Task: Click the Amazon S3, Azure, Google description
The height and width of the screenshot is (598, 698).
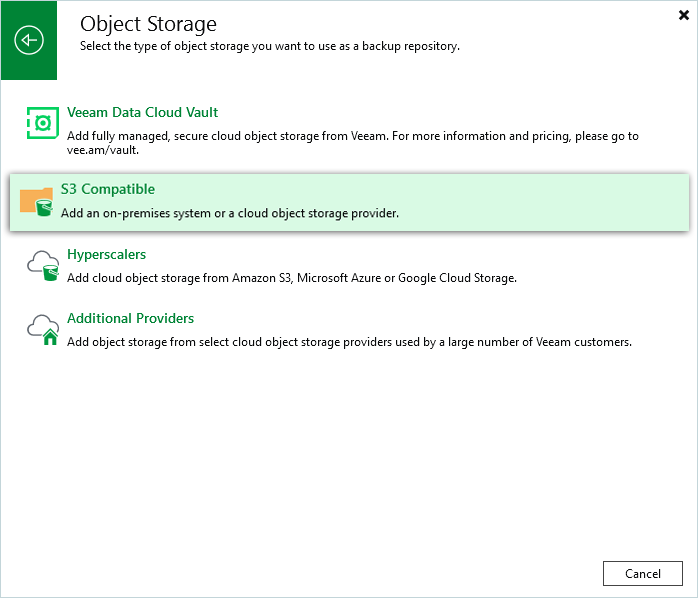Action: (x=291, y=278)
